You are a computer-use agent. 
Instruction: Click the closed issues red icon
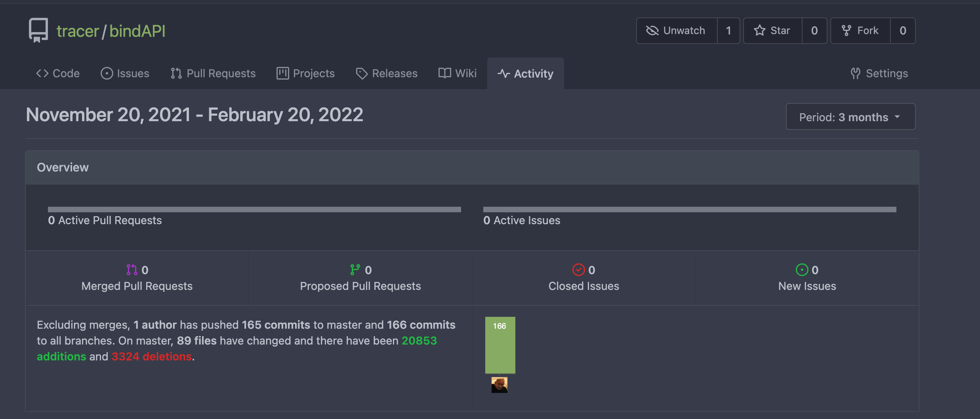pos(578,270)
